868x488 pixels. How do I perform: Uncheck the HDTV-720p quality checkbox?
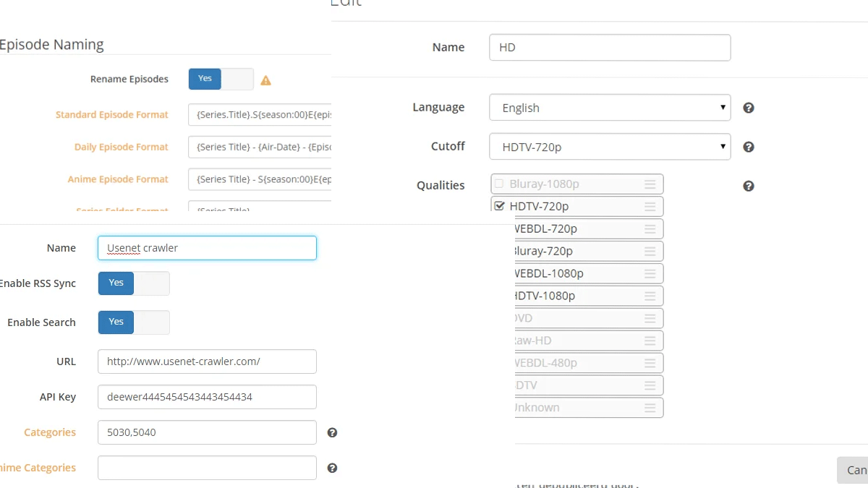click(499, 206)
